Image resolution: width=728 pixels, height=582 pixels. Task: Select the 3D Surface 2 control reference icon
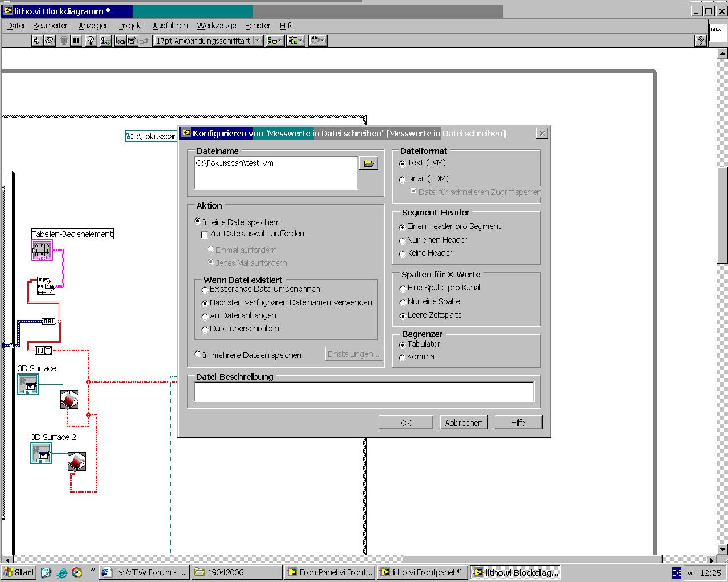(x=41, y=453)
